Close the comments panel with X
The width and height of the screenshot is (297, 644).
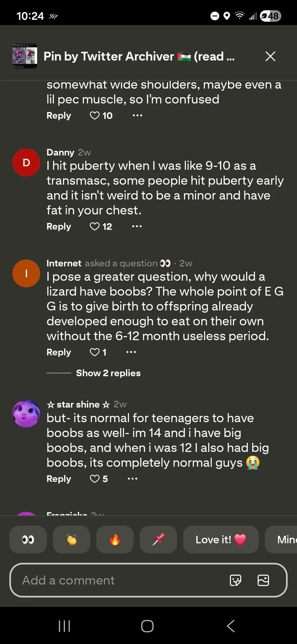point(270,56)
